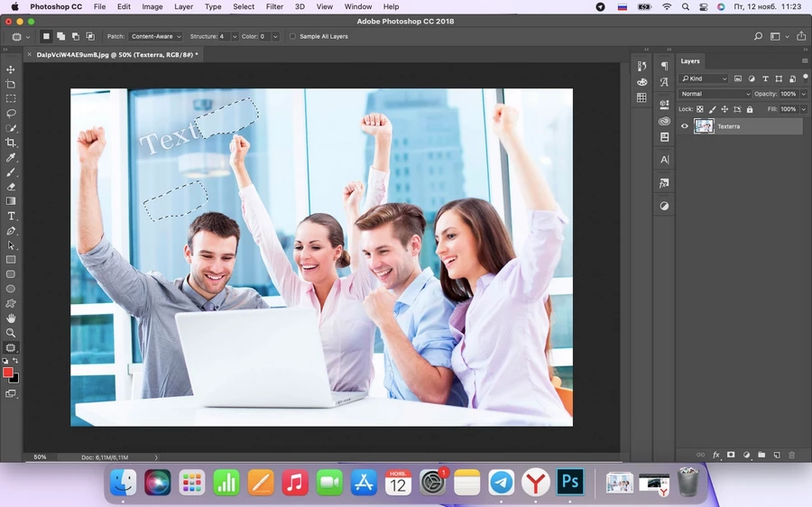The image size is (812, 507).
Task: Expand the layer Kind filter dropdown
Action: [705, 79]
